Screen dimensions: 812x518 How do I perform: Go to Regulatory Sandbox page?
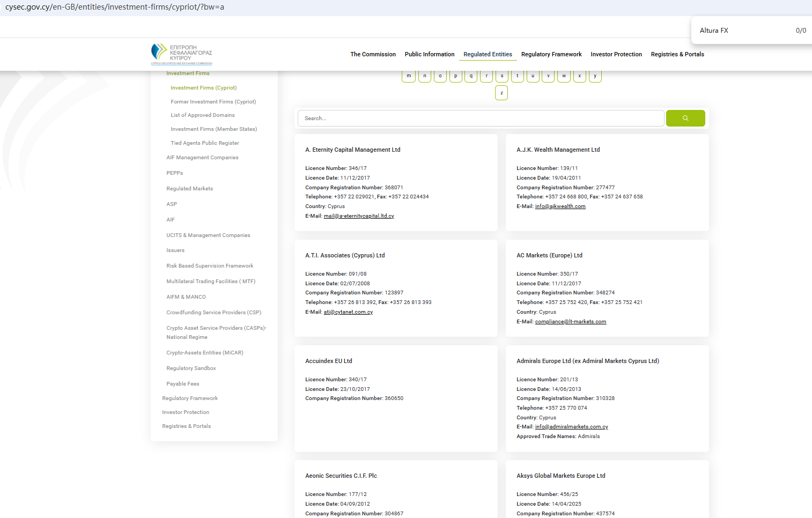tap(191, 368)
